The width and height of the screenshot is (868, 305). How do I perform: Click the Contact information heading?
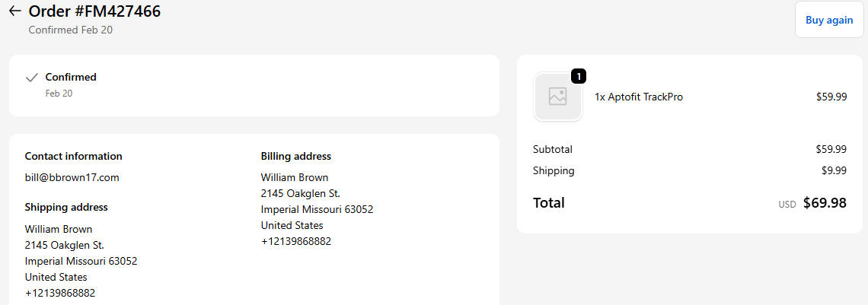coord(73,156)
